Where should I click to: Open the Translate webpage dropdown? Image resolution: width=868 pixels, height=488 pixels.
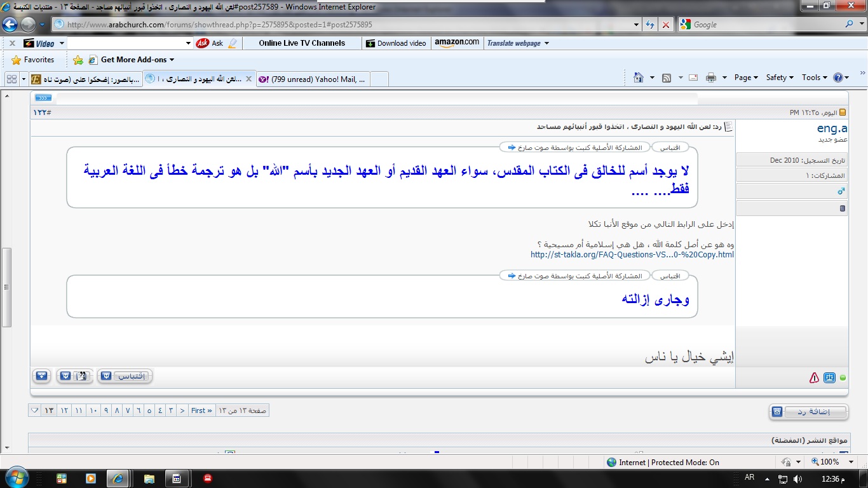546,43
